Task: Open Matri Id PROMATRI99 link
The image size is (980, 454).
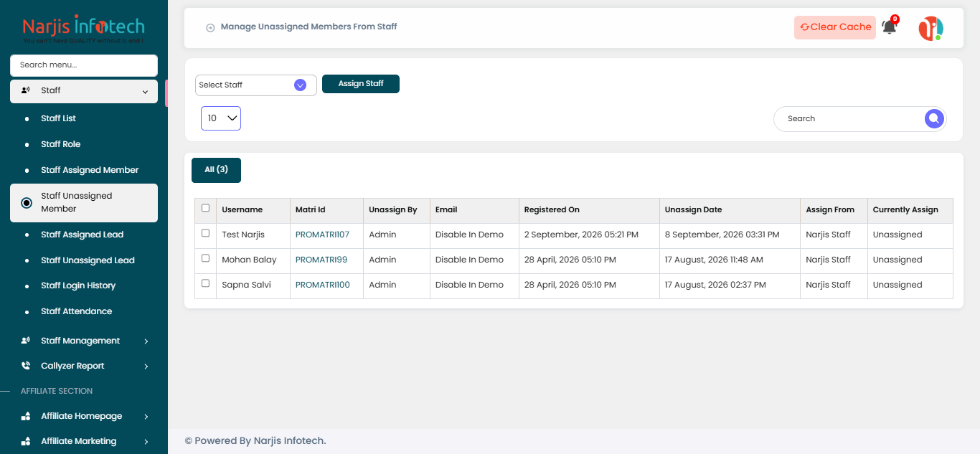Action: (x=321, y=260)
